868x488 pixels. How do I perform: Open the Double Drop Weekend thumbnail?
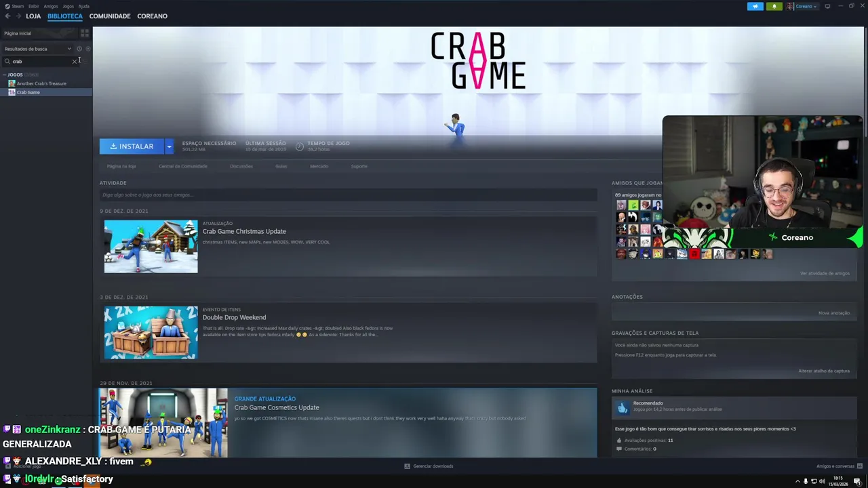[x=151, y=332]
